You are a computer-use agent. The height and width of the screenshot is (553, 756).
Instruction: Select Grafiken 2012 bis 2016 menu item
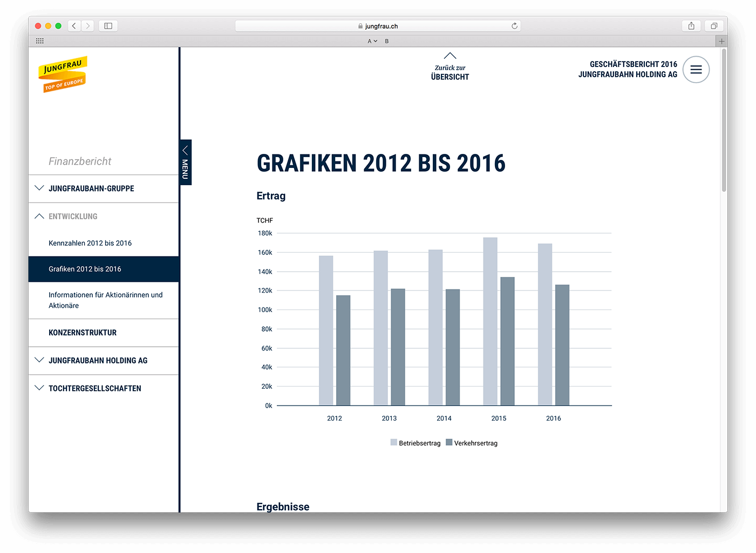point(104,269)
